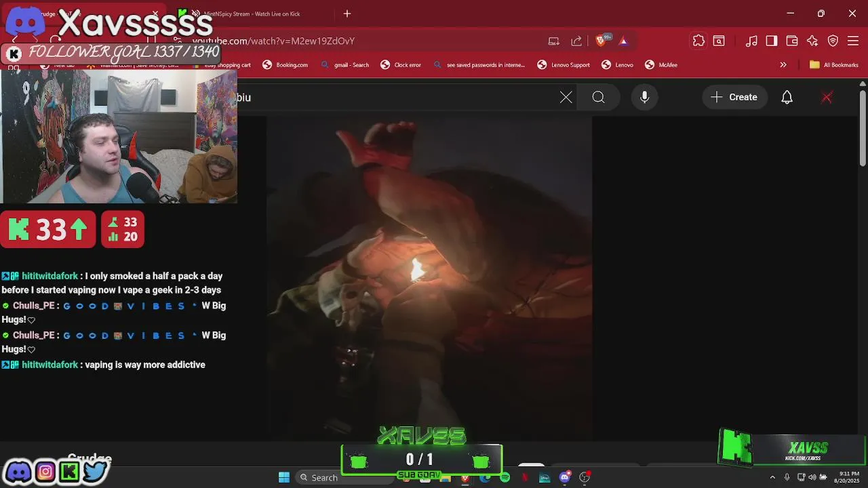
Task: Open the Lenovo Support bookmark
Action: coord(564,64)
